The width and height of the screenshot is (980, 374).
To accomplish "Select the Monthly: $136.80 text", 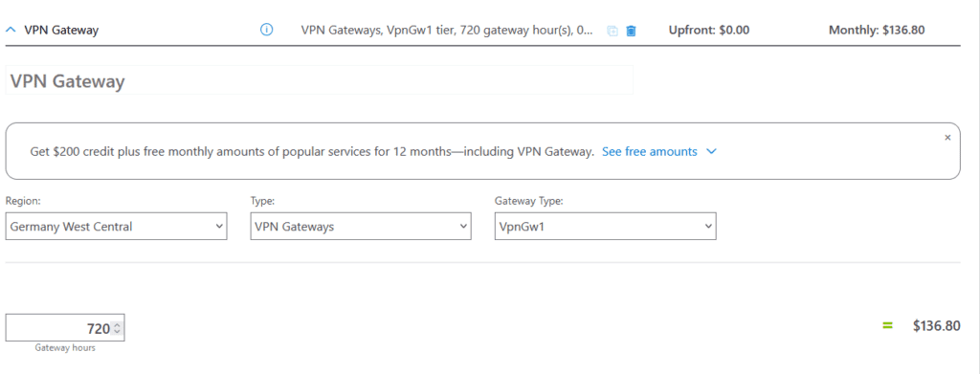I will tap(877, 30).
